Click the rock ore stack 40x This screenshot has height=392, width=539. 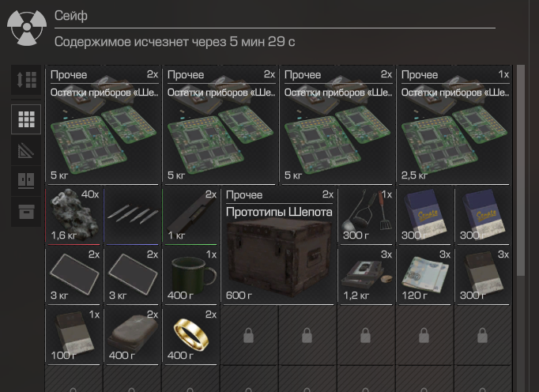tap(73, 216)
